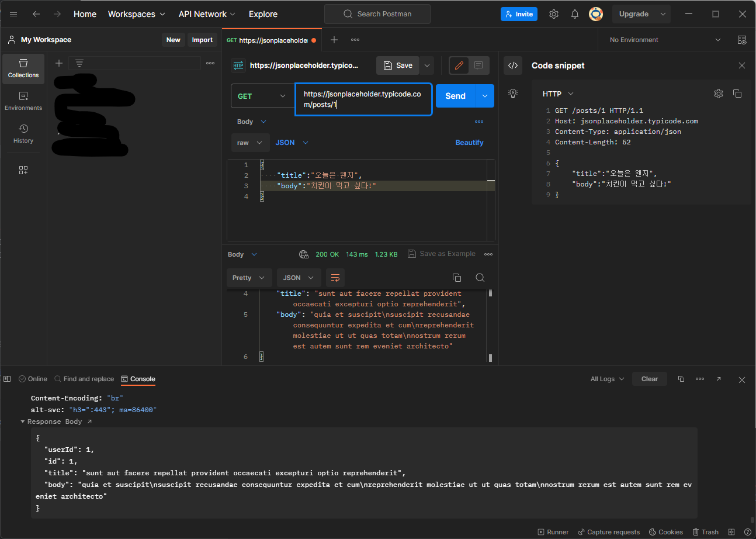756x539 pixels.
Task: Open the Upgrade dropdown arrow
Action: [663, 14]
